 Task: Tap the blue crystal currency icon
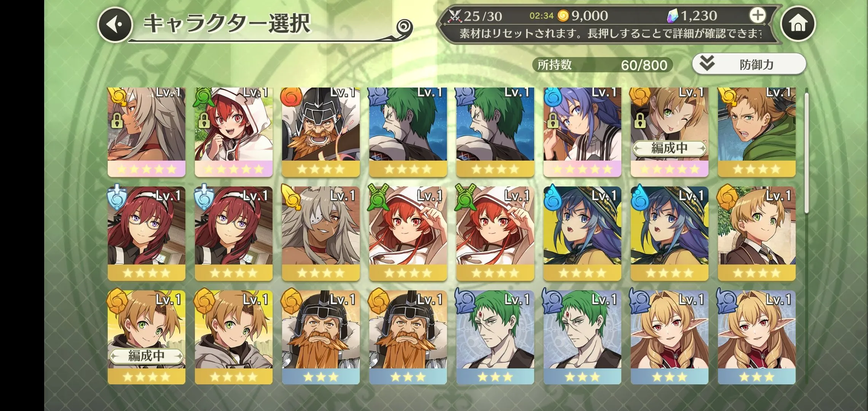673,16
